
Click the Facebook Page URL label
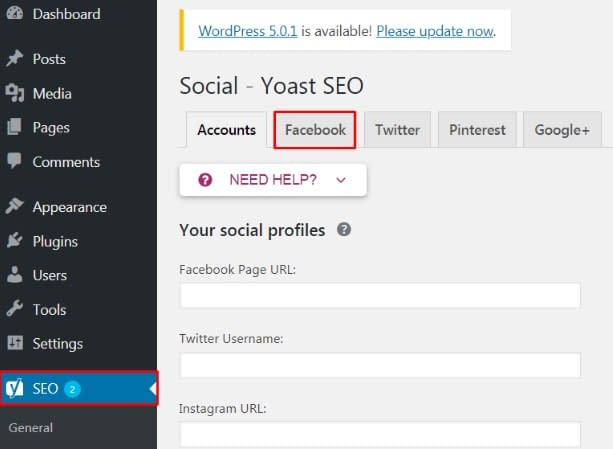(237, 270)
